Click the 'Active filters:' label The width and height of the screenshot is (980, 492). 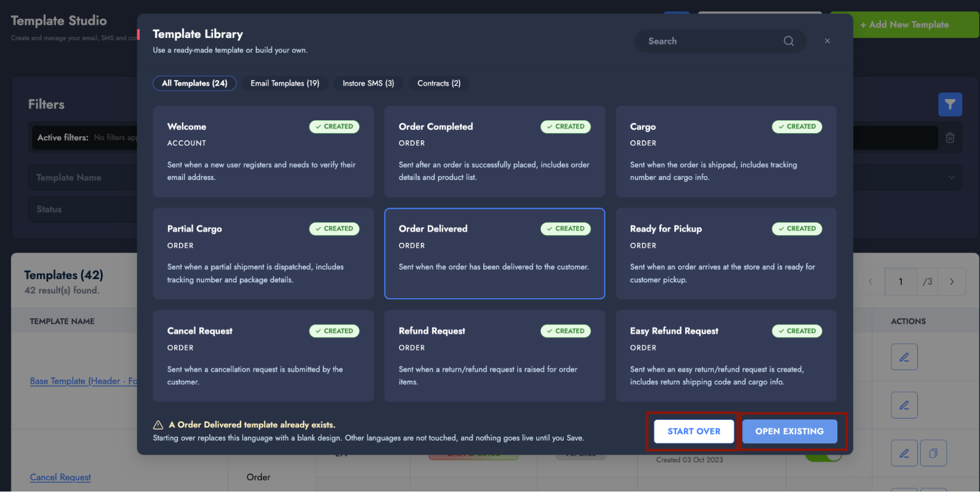pos(63,138)
